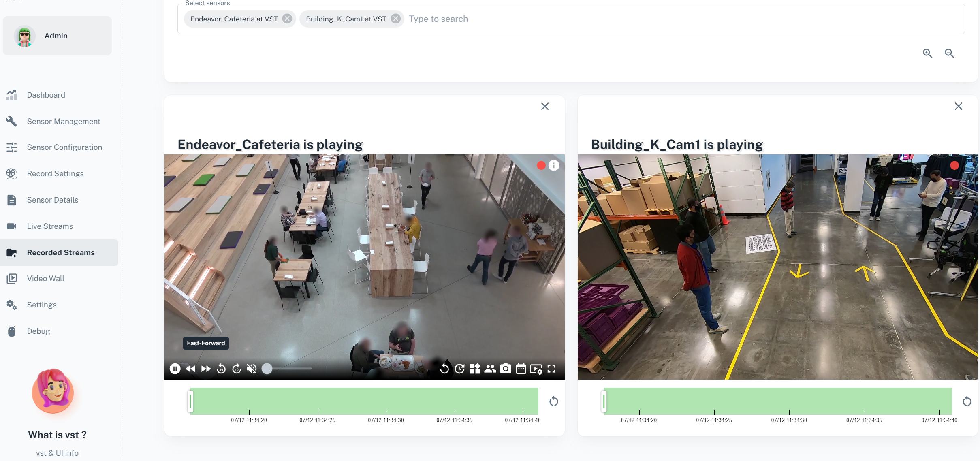
Task: Skip forward 10 seconds in cafeteria video
Action: point(237,369)
